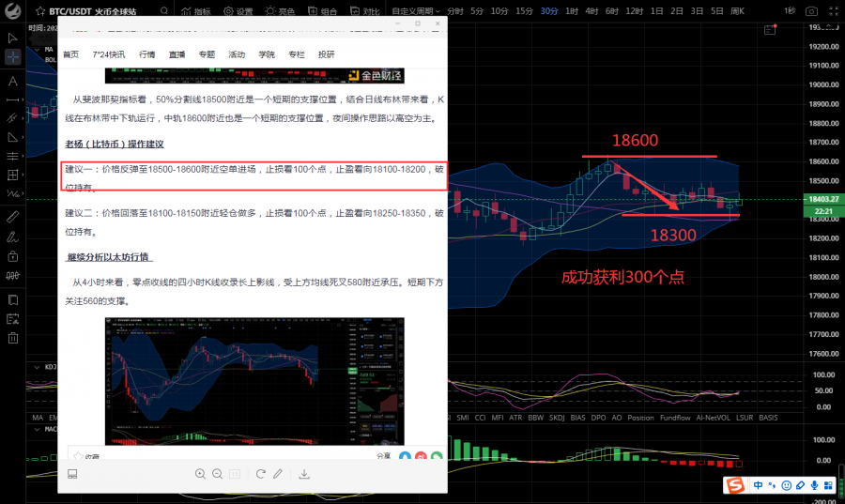Open the bookmark tool in sidebar
Image resolution: width=845 pixels, height=504 pixels.
(13, 300)
